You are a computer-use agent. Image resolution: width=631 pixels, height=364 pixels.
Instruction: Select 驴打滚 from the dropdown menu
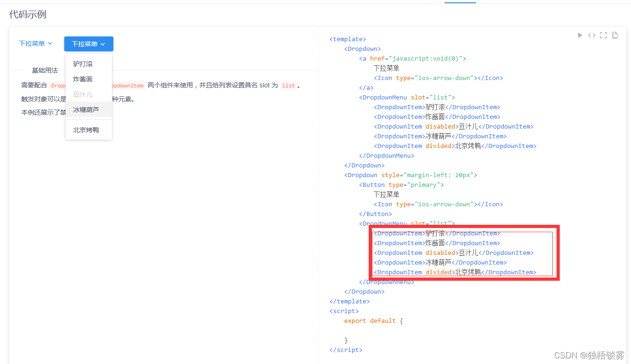pos(89,64)
